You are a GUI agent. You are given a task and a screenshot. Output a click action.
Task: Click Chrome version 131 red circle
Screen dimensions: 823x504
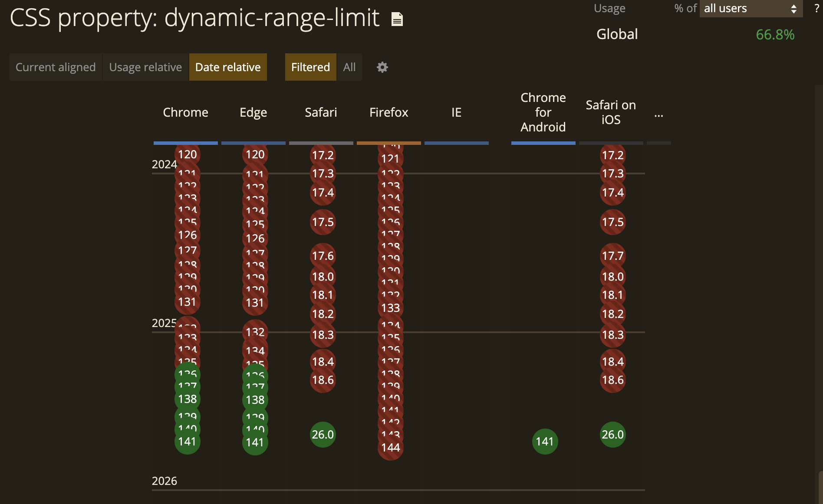point(187,302)
